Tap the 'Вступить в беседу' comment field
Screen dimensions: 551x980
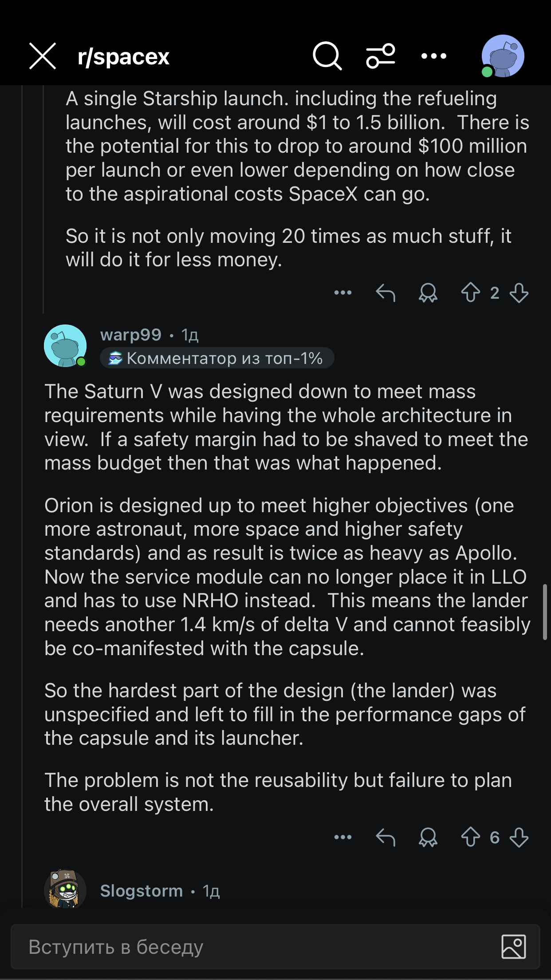[248, 947]
